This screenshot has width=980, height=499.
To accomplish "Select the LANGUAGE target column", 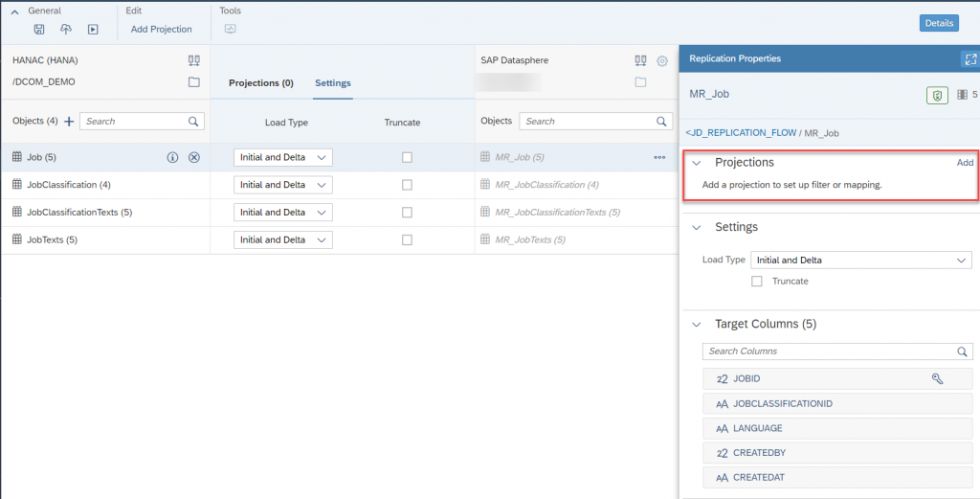I will 837,428.
